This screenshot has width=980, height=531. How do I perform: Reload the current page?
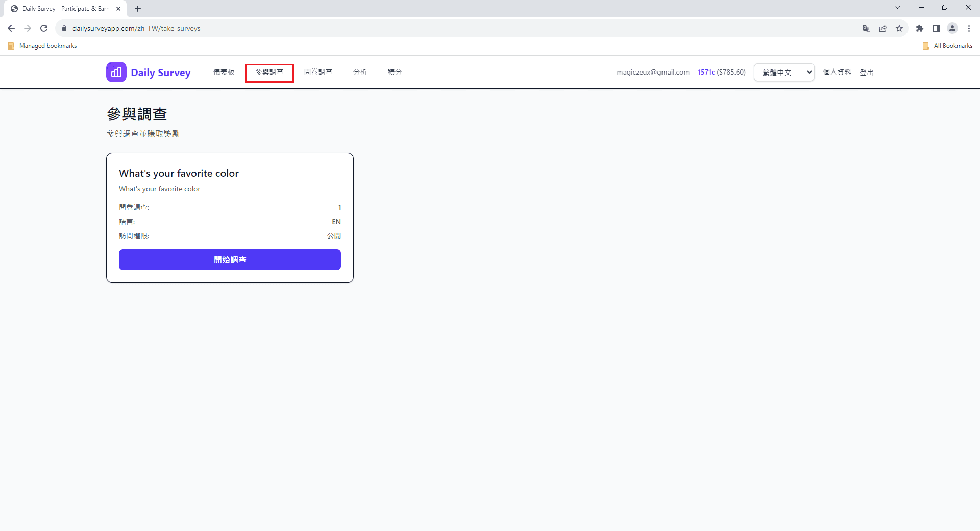[x=44, y=28]
